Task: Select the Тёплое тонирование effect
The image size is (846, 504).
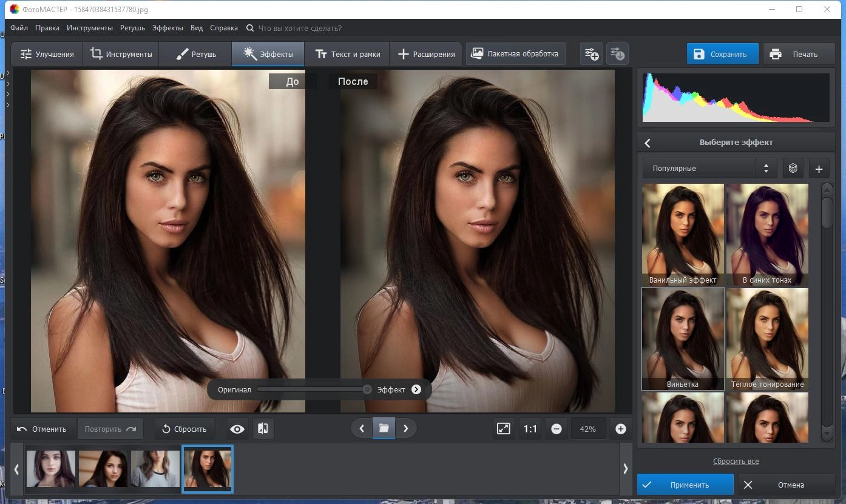Action: (767, 338)
